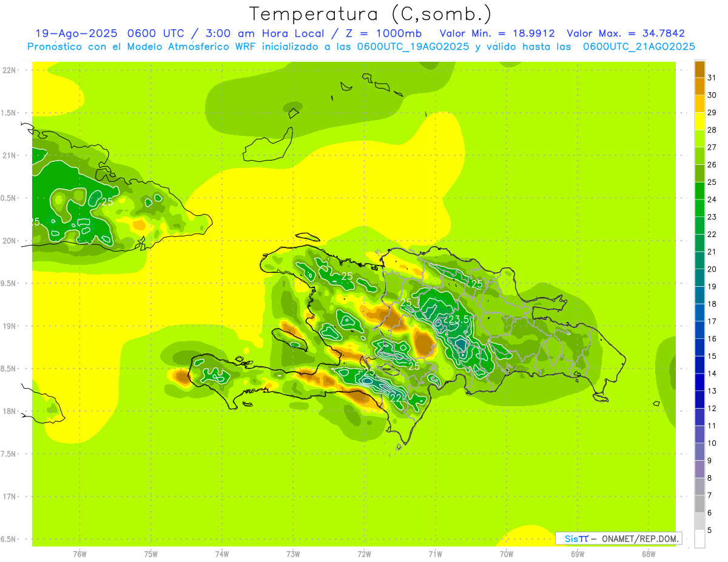728x562 pixels.
Task: Click the "17N" latitude axis label
Action: (x=10, y=497)
